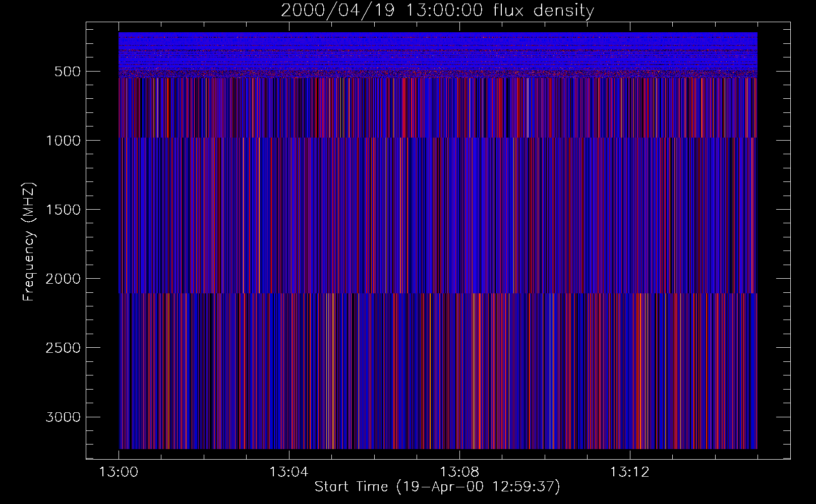Click the 13:00 time tick label

click(x=119, y=472)
